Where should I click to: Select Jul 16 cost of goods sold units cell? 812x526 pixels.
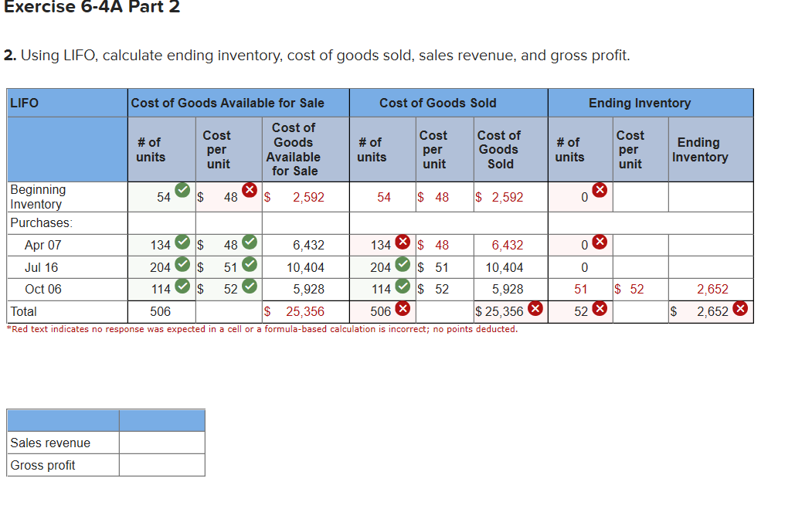click(382, 267)
